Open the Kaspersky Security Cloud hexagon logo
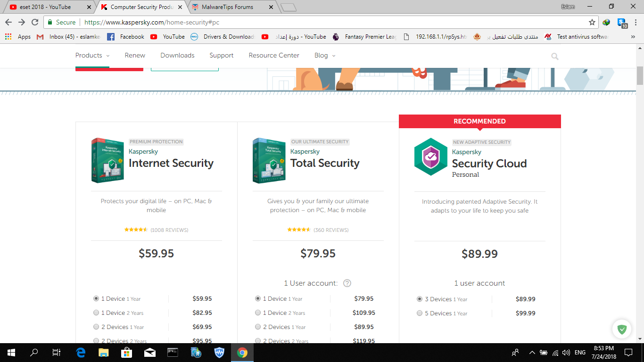This screenshot has height=362, width=644. point(430,157)
